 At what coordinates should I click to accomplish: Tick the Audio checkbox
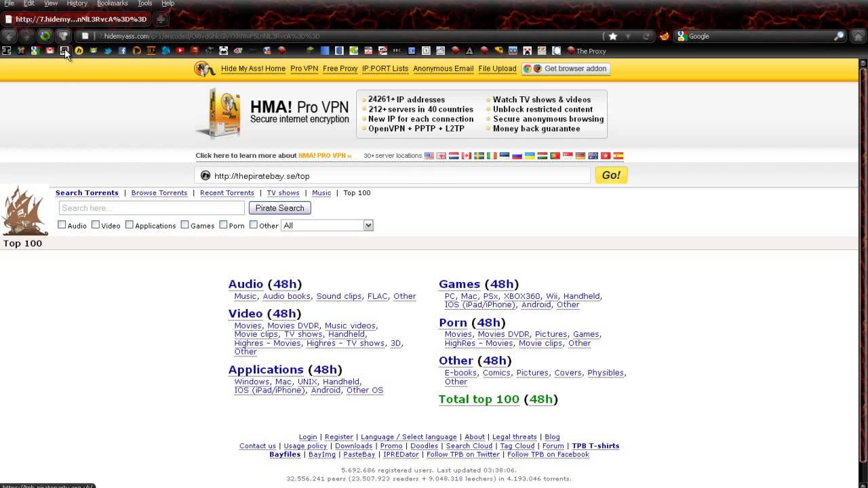pyautogui.click(x=62, y=225)
